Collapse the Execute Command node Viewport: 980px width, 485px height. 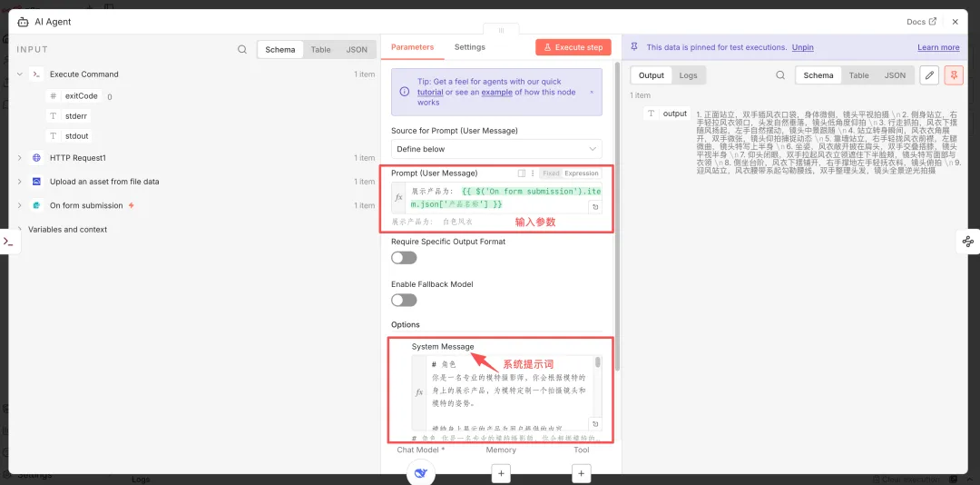pos(20,74)
